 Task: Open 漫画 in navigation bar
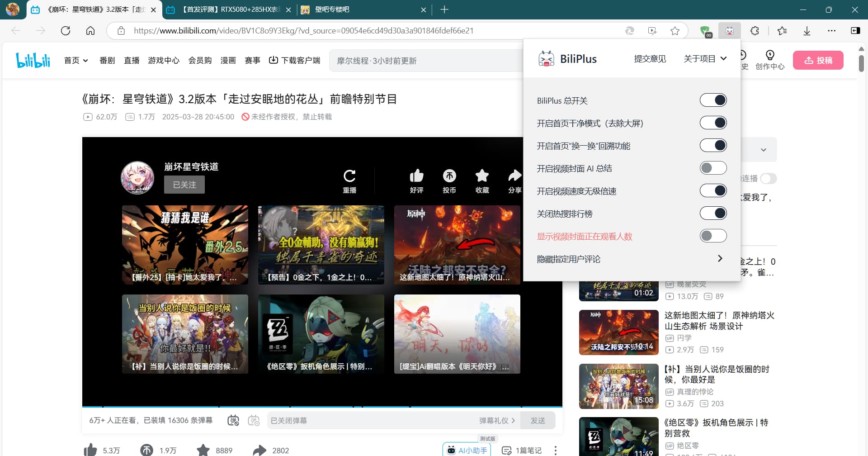228,60
